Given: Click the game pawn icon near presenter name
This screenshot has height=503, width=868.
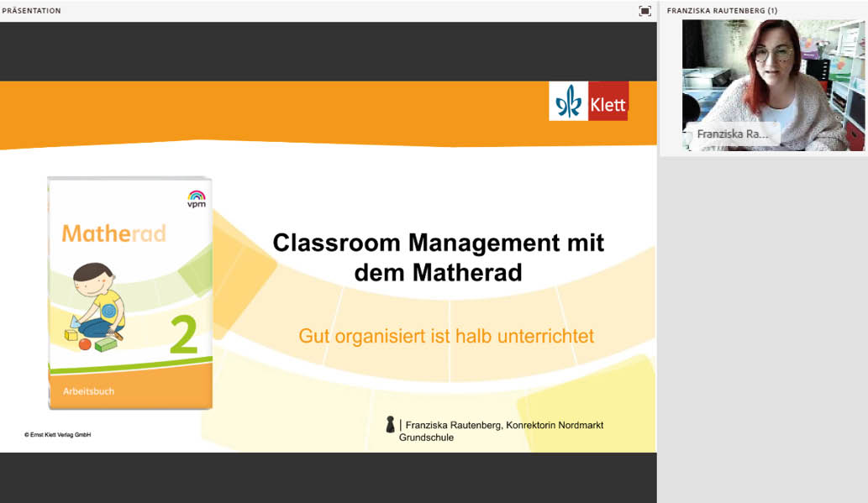Looking at the screenshot, I should coord(390,424).
